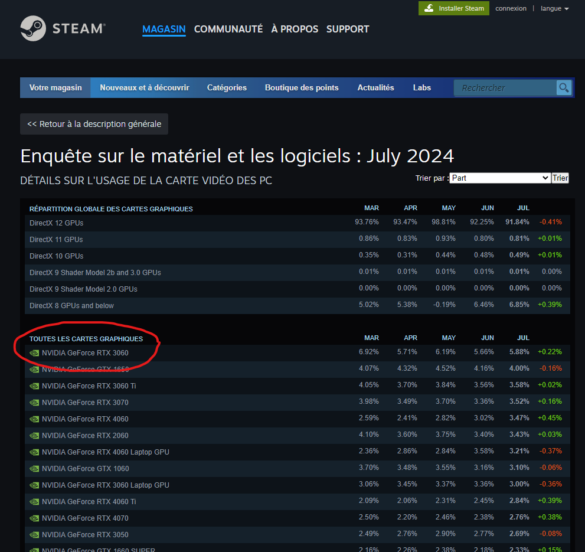Click NVIDIA GeForce RTX 3070 label
Image resolution: width=585 pixels, height=552 pixels.
[85, 402]
